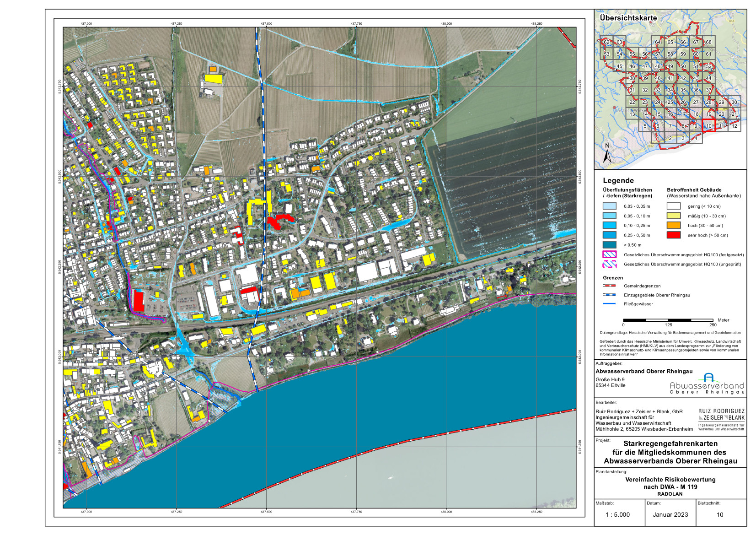Click the yellow 'mäßig (10 - 30 cm)' swatch
Image resolution: width=756 pixels, height=535 pixels.
(x=673, y=216)
